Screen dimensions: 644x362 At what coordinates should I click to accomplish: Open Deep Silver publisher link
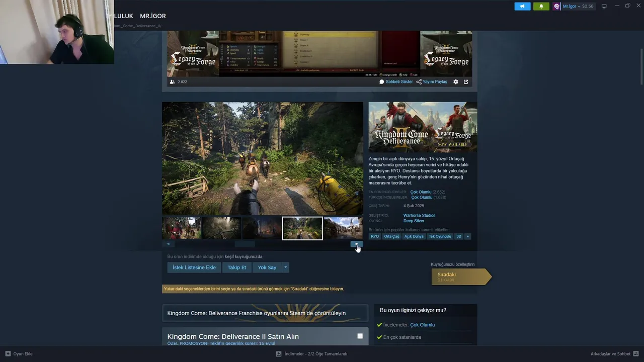414,221
